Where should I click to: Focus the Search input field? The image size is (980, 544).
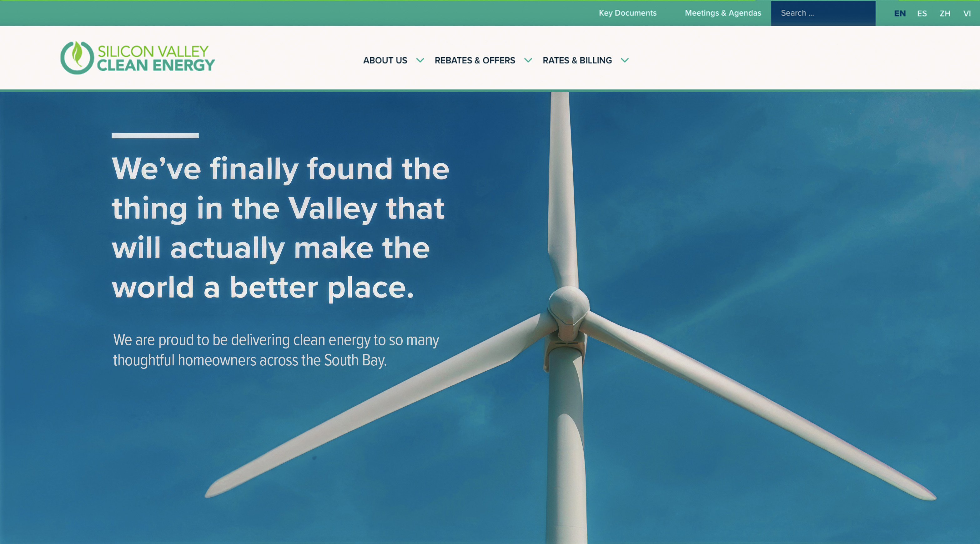click(822, 13)
